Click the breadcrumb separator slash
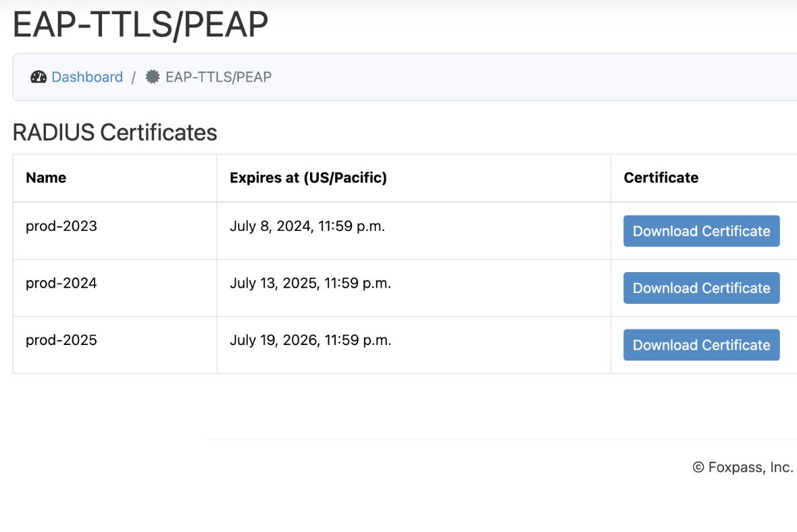Viewport: 797px width, 532px height. pyautogui.click(x=134, y=76)
